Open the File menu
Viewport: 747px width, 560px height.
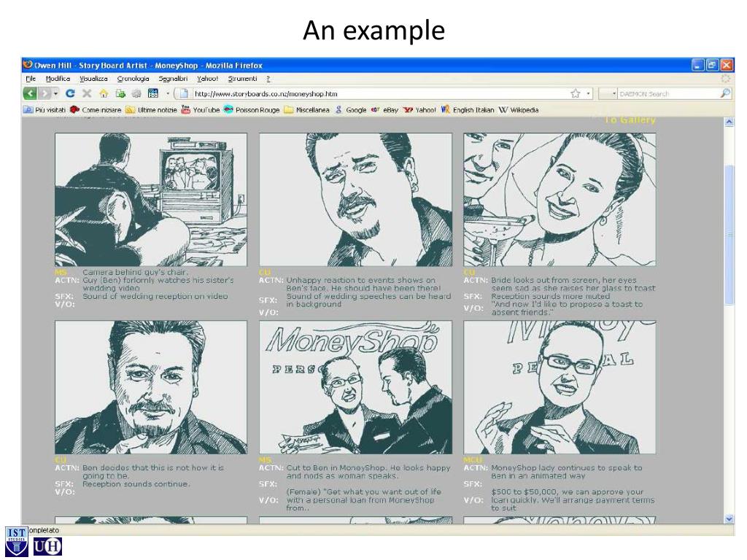tap(31, 79)
